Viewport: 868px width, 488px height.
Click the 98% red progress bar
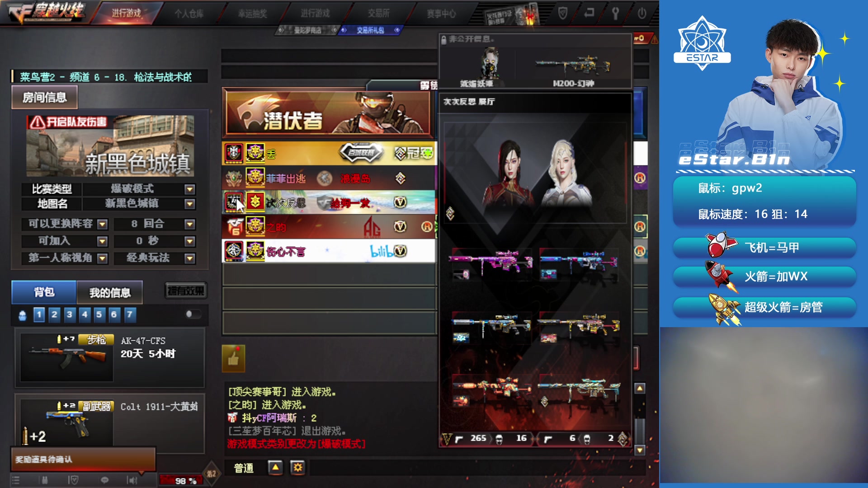(x=181, y=481)
